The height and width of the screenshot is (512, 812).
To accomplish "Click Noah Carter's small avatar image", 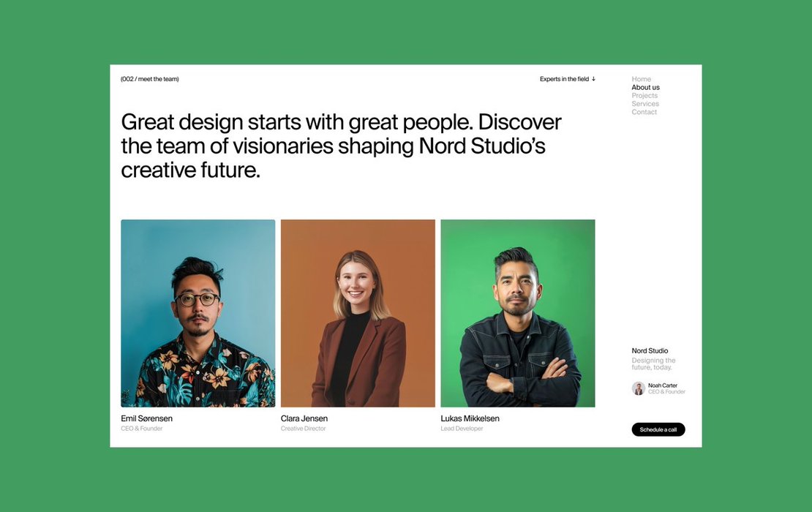I will [639, 388].
